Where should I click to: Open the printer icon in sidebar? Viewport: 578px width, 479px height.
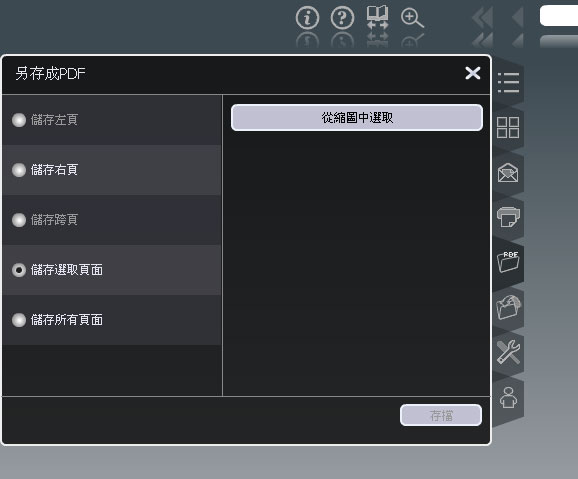click(x=508, y=216)
